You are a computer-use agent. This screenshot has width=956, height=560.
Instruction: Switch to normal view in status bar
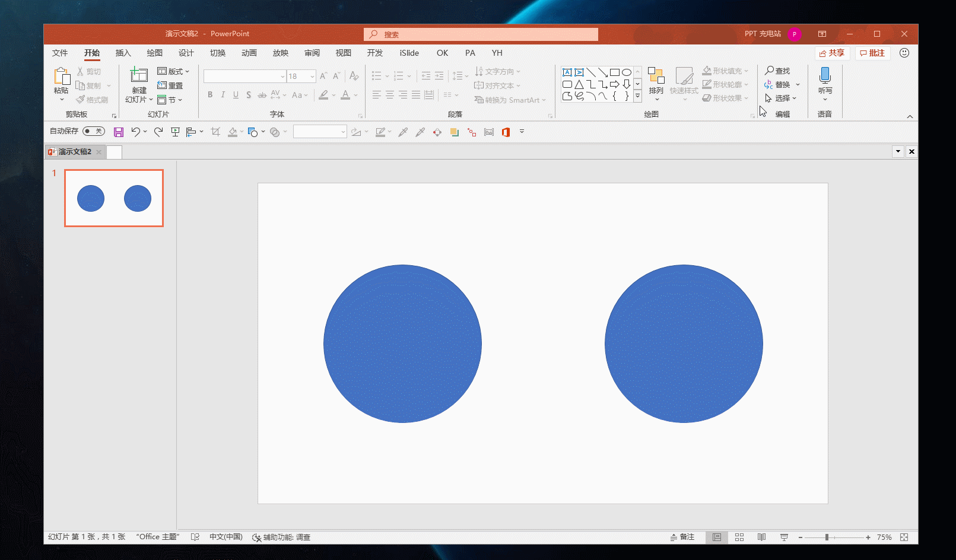coord(717,537)
